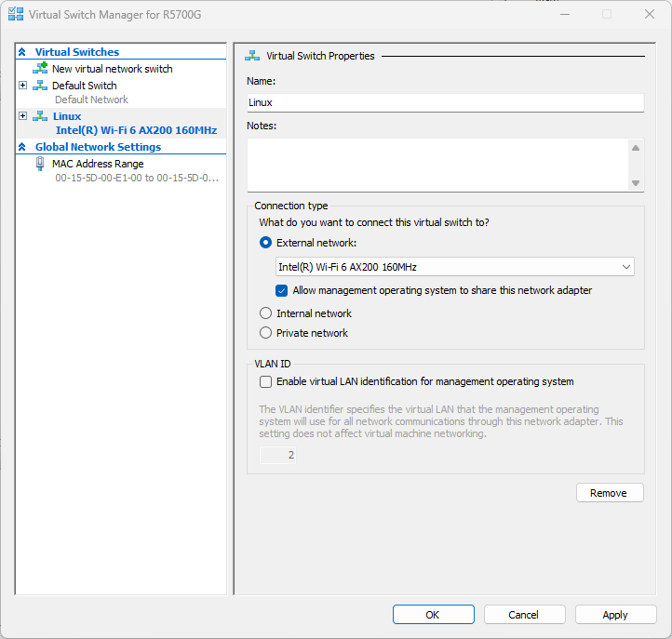Click the Virtual Switch Manager title bar icon
This screenshot has height=639, width=672.
[x=16, y=14]
